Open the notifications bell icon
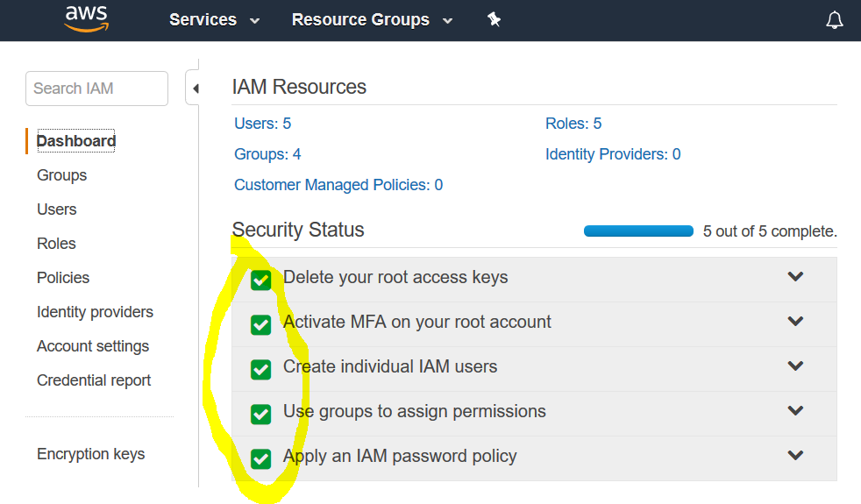The height and width of the screenshot is (504, 861). coord(834,20)
